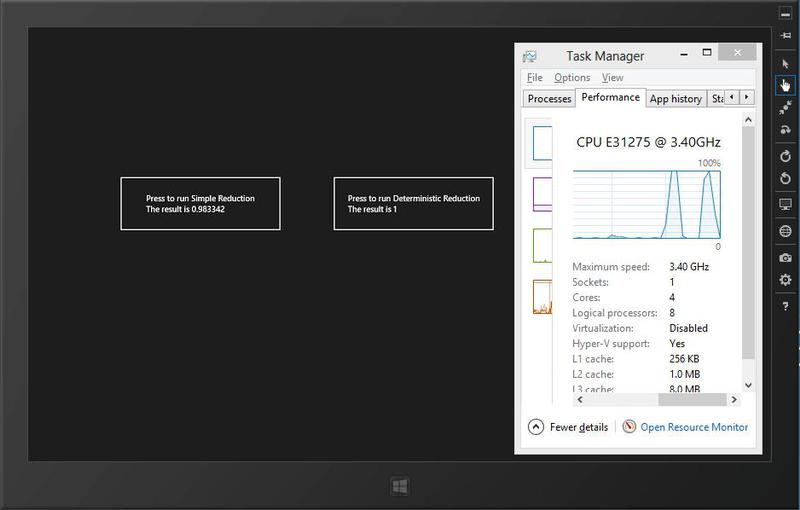This screenshot has width=800, height=510.
Task: Open screenshot settings gear icon
Action: coord(785,279)
